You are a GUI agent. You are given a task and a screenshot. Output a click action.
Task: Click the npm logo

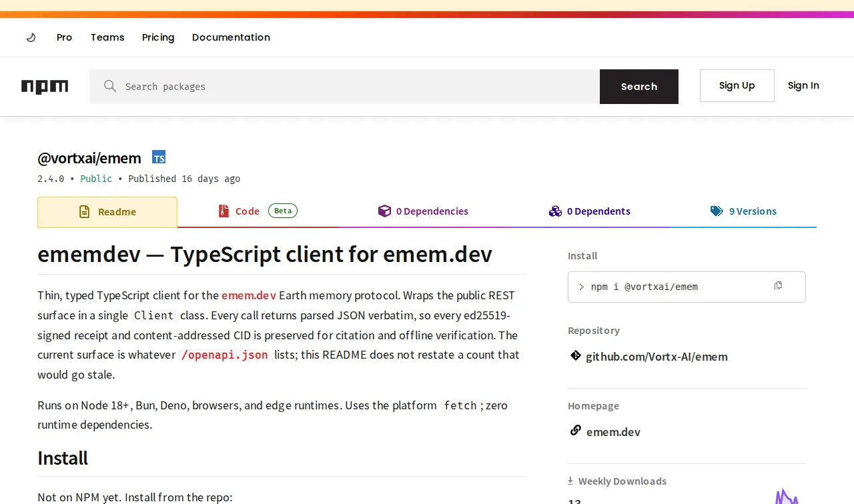45,87
